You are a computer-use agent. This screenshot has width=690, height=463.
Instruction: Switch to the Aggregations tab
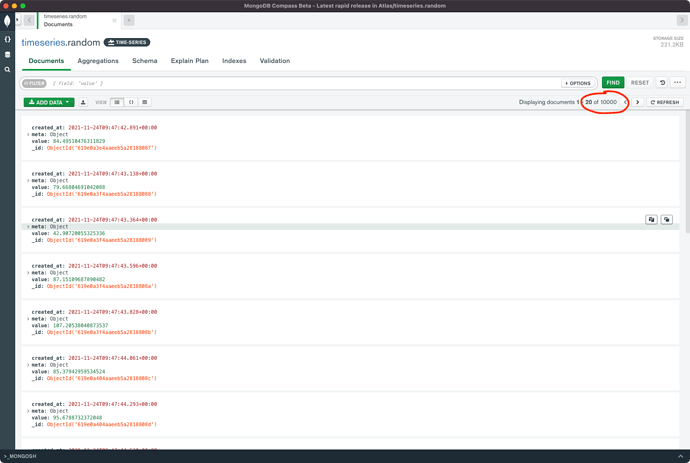click(x=98, y=61)
